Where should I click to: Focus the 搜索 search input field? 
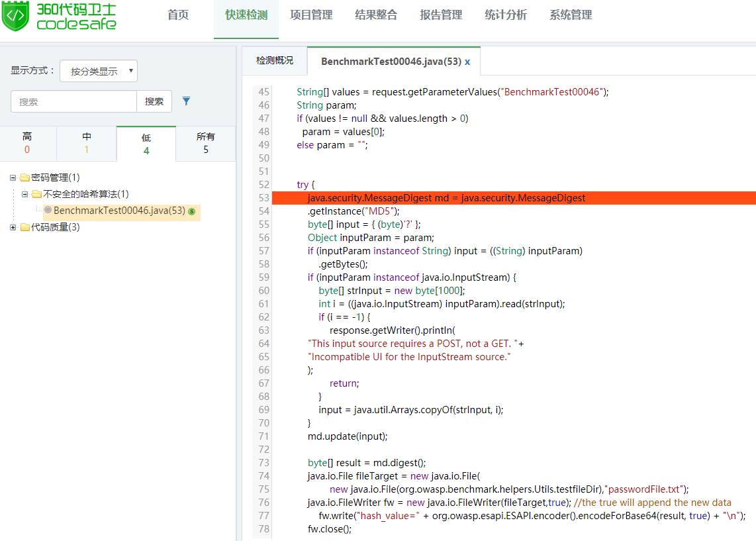coord(73,102)
